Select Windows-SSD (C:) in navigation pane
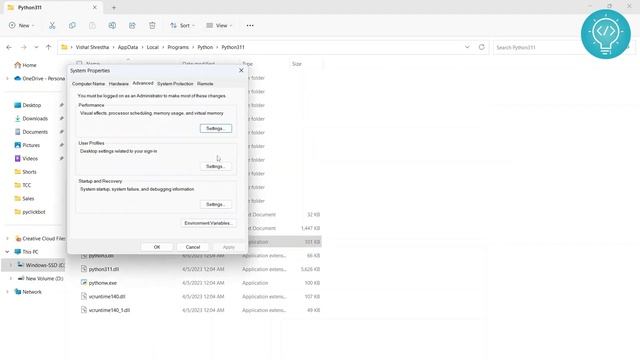Viewport: 640px width, 360px height. (41, 265)
